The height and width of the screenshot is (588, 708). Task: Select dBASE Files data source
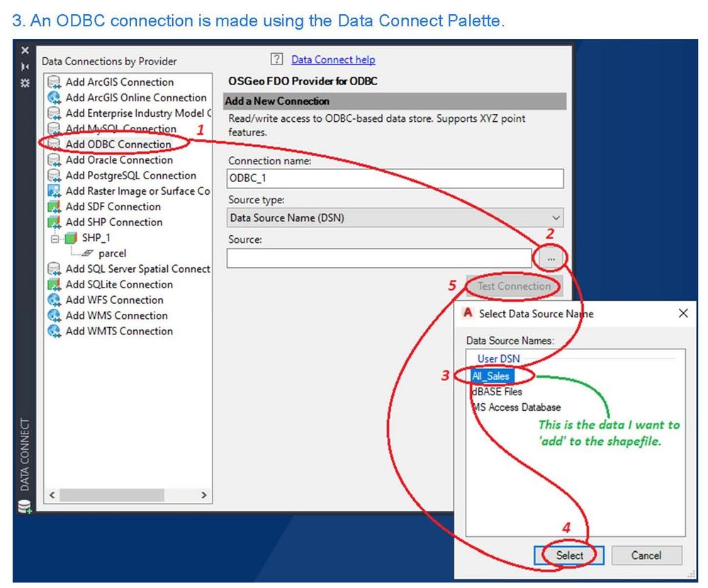click(497, 392)
